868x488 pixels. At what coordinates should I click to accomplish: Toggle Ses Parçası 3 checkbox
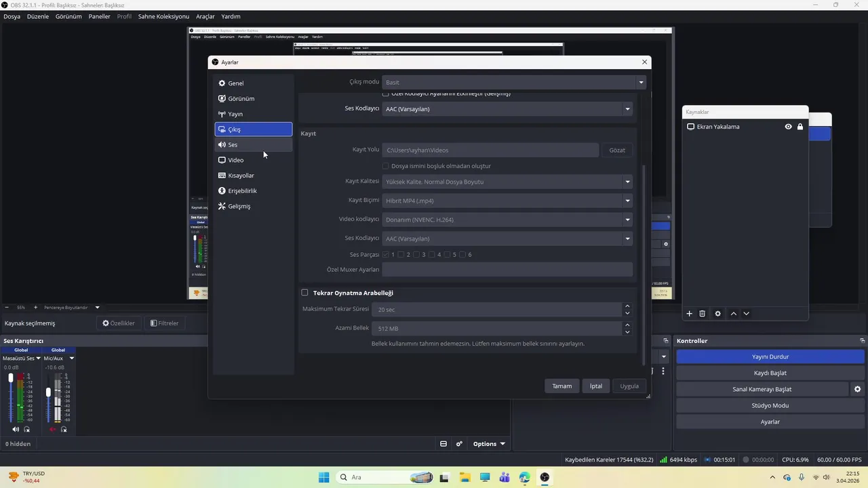click(416, 255)
